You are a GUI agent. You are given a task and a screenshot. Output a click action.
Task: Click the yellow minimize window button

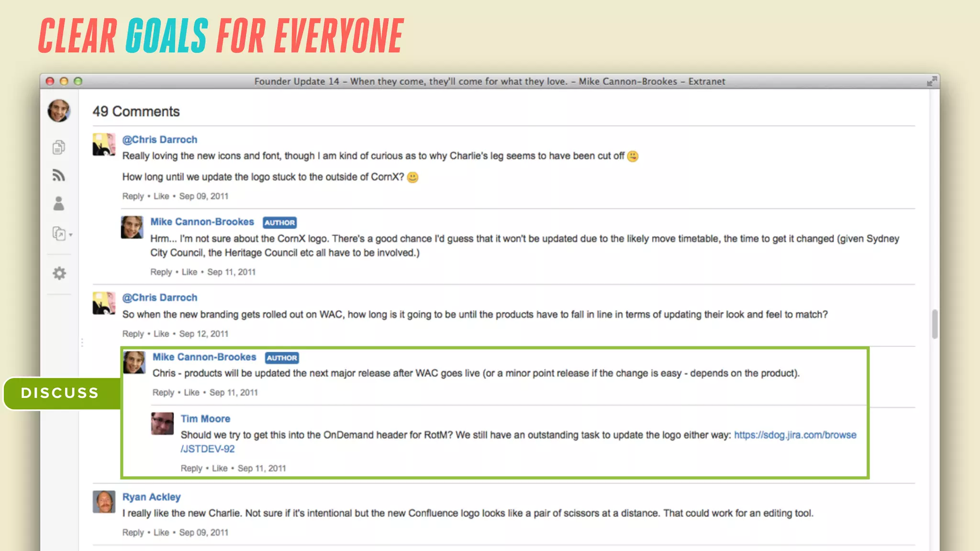[64, 81]
